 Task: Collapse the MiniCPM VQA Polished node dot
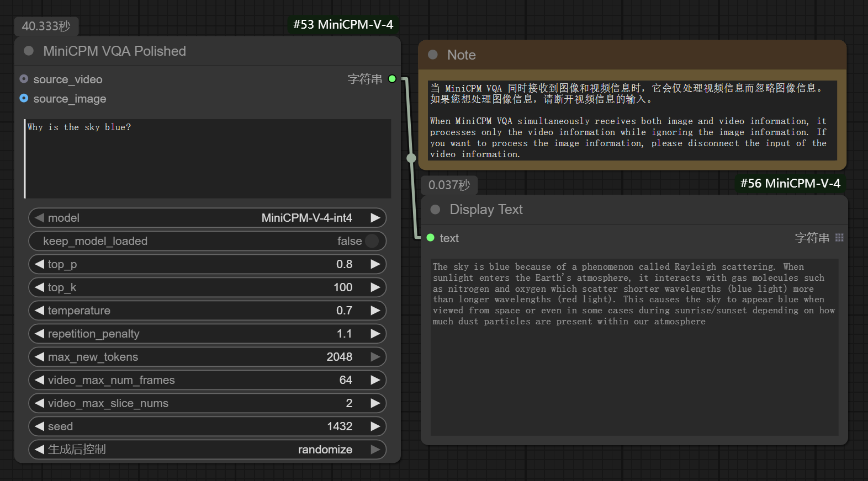coord(29,51)
